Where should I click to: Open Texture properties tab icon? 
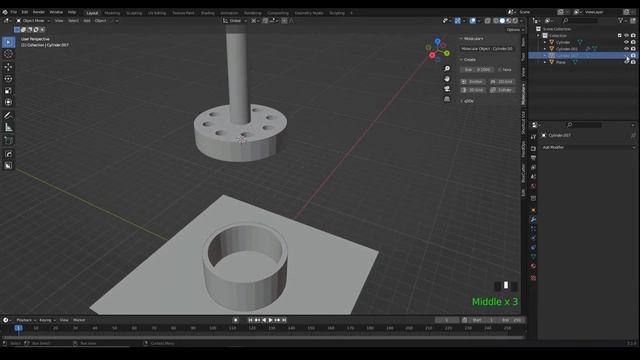[533, 278]
